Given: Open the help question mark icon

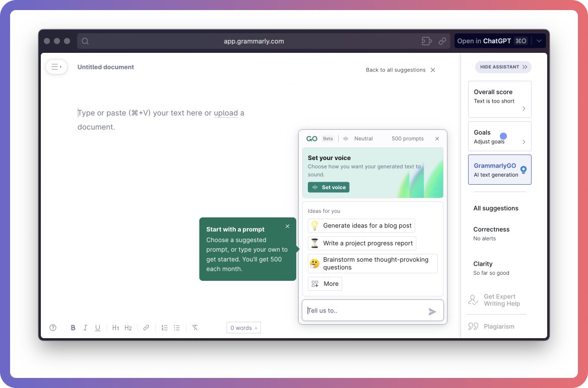Looking at the screenshot, I should point(53,328).
